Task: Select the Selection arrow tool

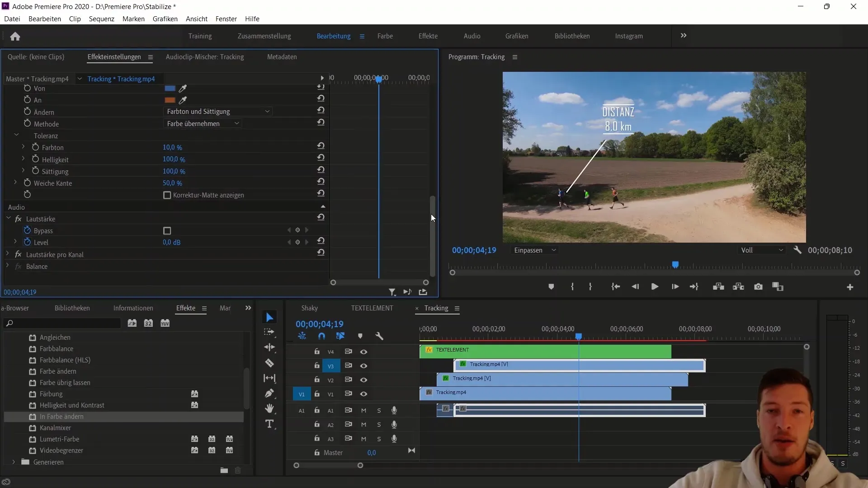Action: coord(269,318)
